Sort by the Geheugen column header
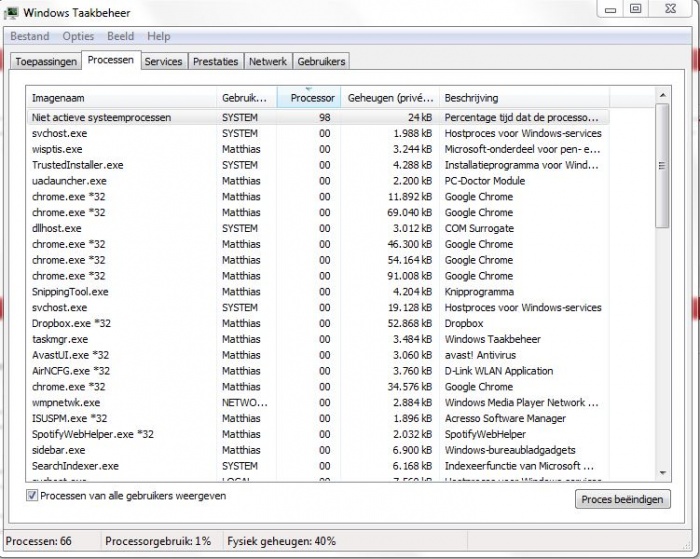 coord(390,98)
